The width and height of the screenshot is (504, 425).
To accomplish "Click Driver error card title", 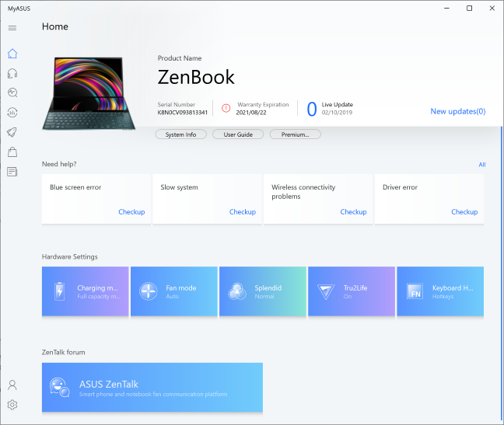I will point(400,187).
